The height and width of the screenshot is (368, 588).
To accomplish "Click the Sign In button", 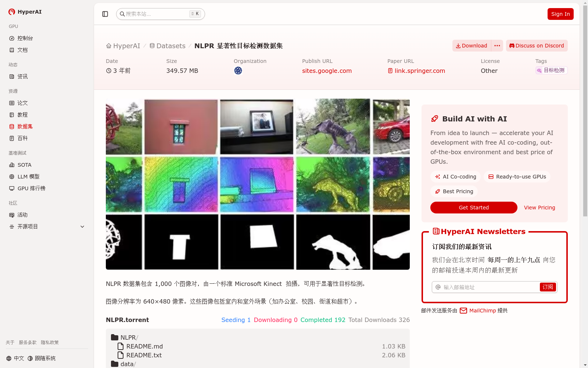I will (560, 14).
